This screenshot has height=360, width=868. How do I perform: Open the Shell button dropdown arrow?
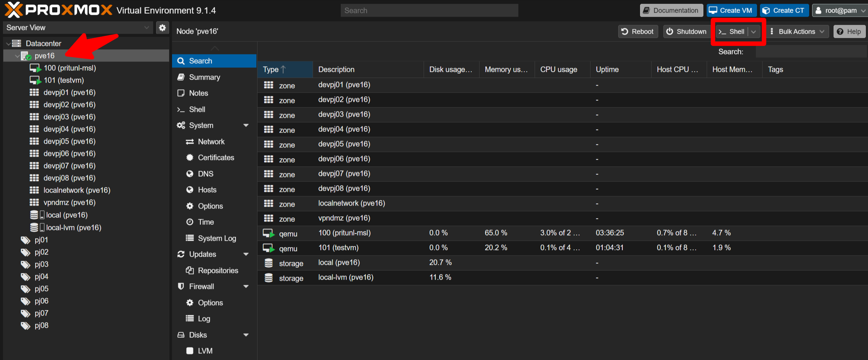click(754, 32)
